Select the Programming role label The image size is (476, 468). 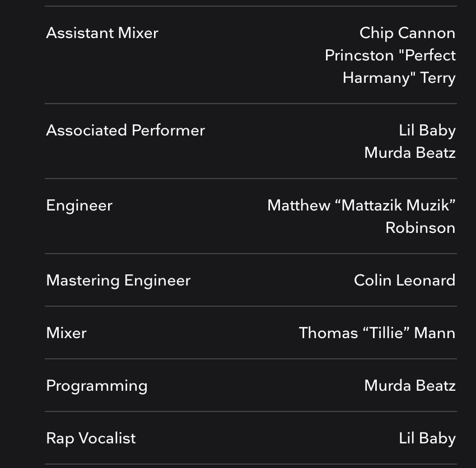click(x=97, y=386)
